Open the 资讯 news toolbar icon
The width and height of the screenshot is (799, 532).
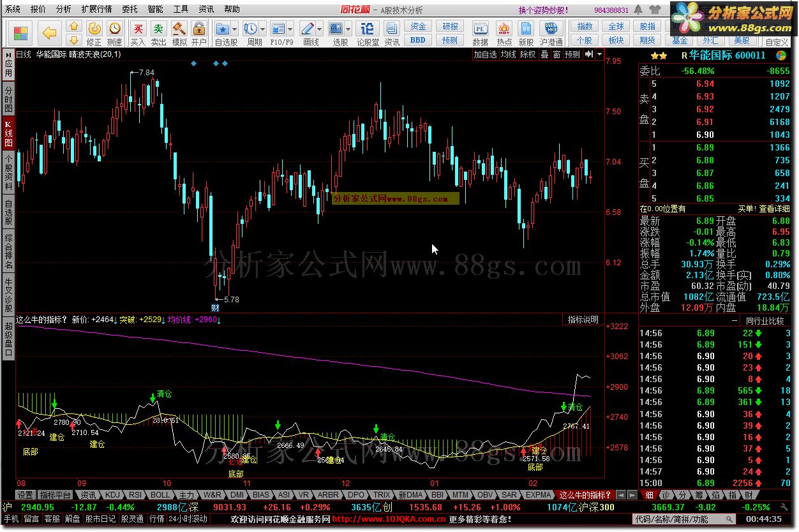[392, 33]
